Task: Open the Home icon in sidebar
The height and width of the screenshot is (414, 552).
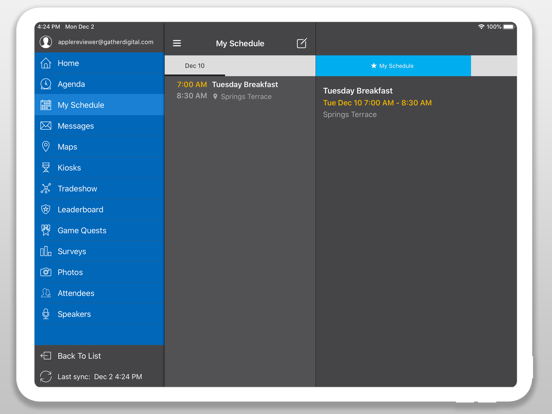Action: 46,63
